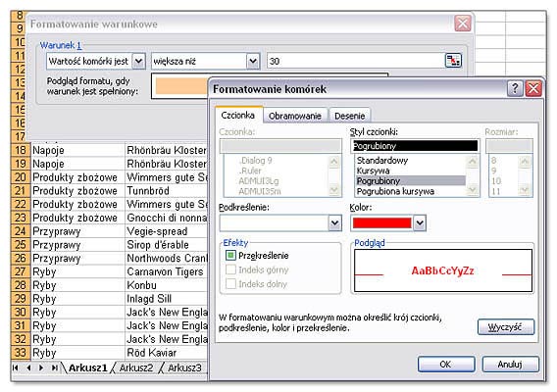Screen dimensions: 557x392
Task: Click cell Röd Kaviar
Action: [167, 353]
